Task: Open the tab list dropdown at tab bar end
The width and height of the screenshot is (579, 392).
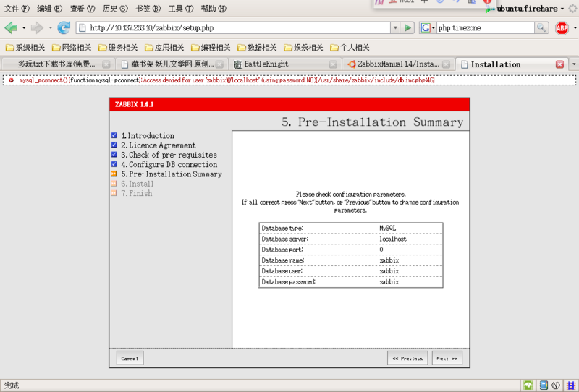Action: click(574, 64)
